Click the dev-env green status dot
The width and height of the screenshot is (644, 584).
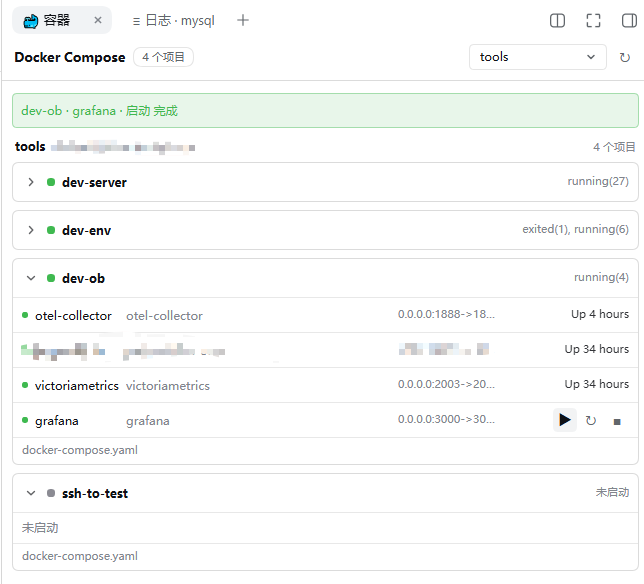click(51, 230)
